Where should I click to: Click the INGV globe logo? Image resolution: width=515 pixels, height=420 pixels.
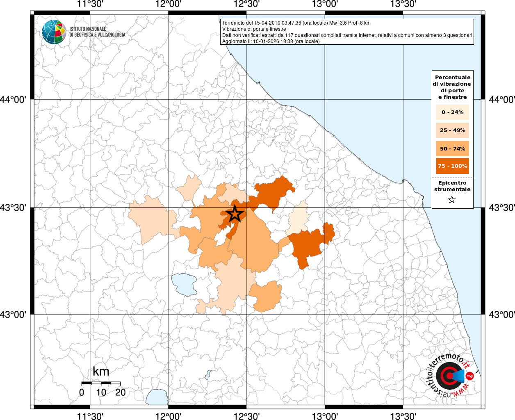coord(54,32)
